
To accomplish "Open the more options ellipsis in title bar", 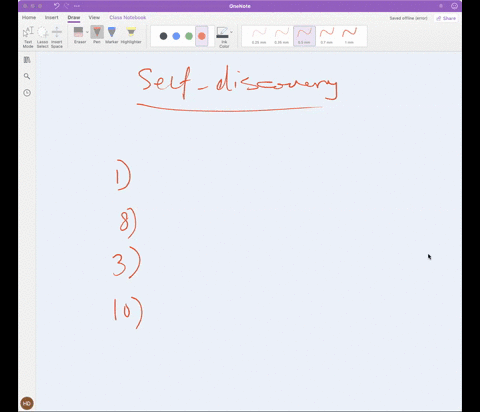I will click(x=77, y=6).
